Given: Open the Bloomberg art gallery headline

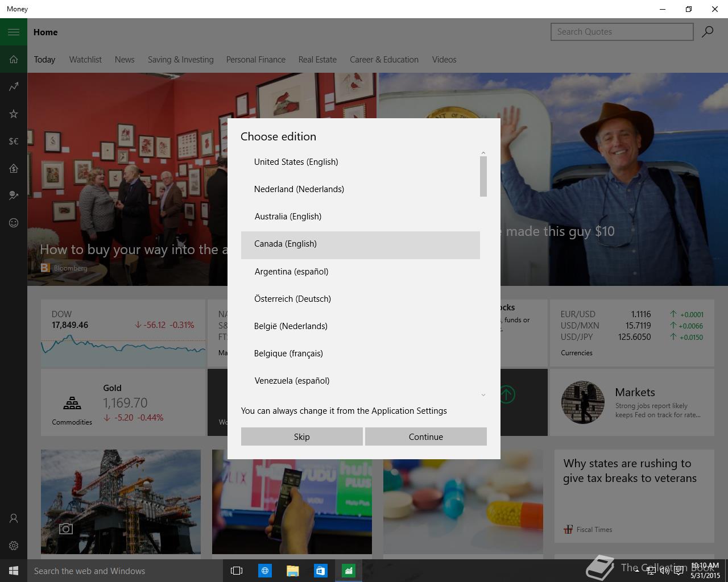Looking at the screenshot, I should point(133,250).
